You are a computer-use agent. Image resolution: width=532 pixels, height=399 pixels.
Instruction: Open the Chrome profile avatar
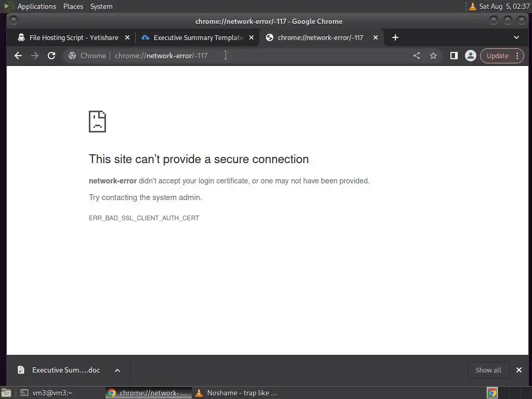coord(471,56)
